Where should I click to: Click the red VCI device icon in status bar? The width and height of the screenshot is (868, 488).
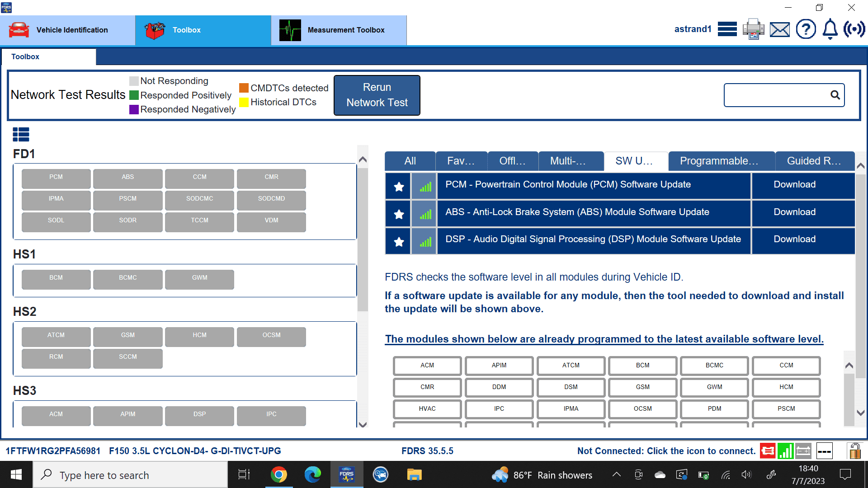pyautogui.click(x=768, y=450)
